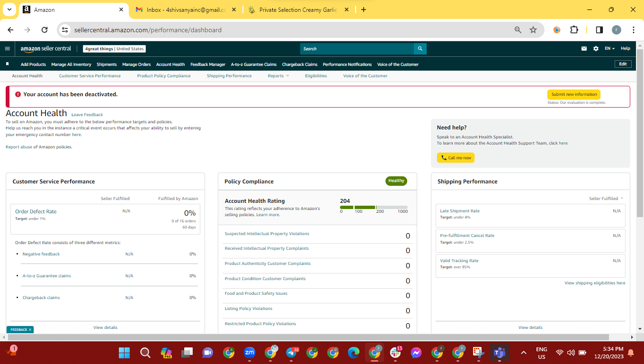Open Suspected Intellectual Property Violations
The width and height of the screenshot is (644, 364).
point(267,234)
